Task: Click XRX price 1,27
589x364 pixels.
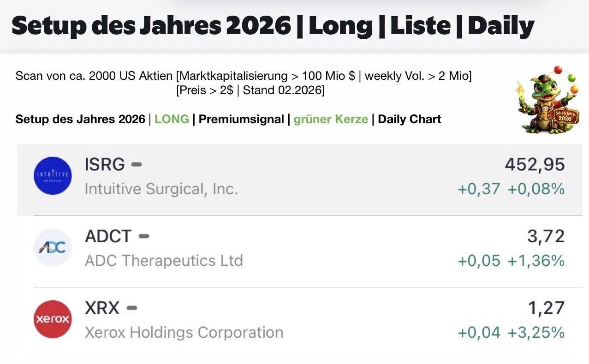Action: pos(546,308)
